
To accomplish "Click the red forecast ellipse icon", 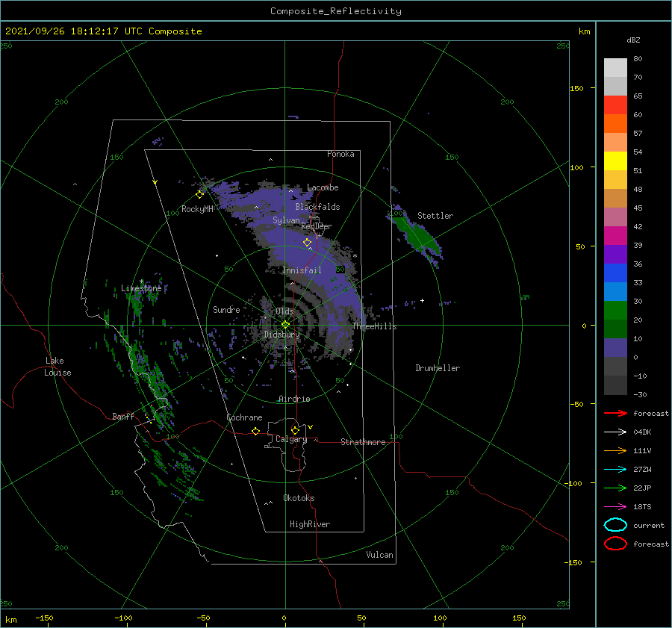I will point(615,544).
